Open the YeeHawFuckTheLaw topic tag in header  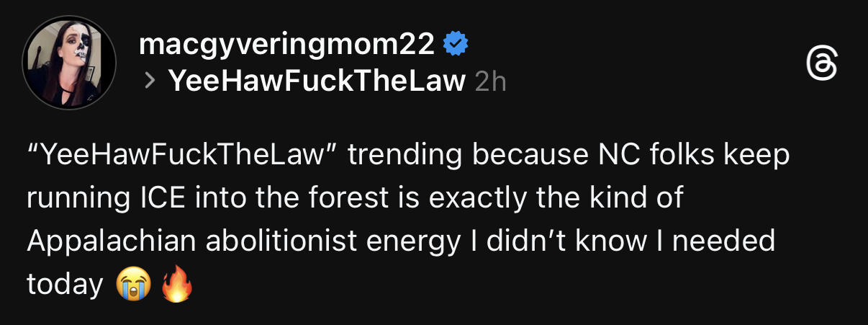tap(317, 81)
